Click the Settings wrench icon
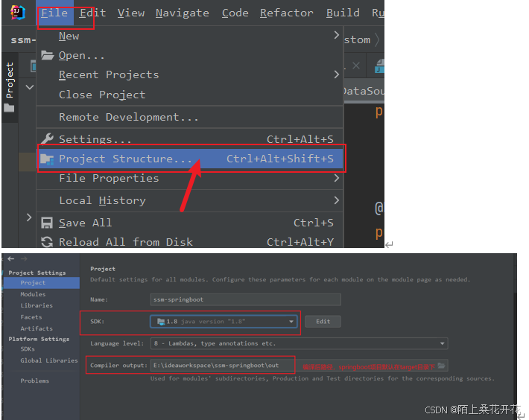This screenshot has width=529, height=420. tap(47, 139)
